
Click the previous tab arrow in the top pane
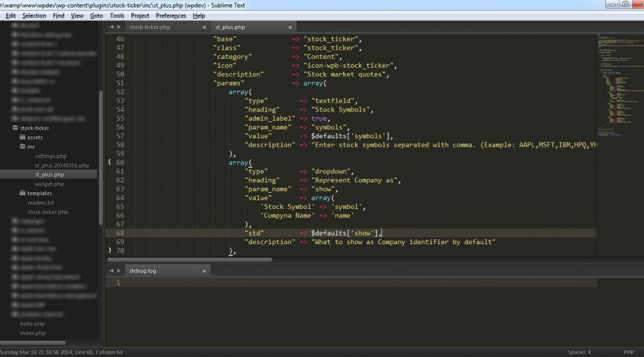click(112, 27)
